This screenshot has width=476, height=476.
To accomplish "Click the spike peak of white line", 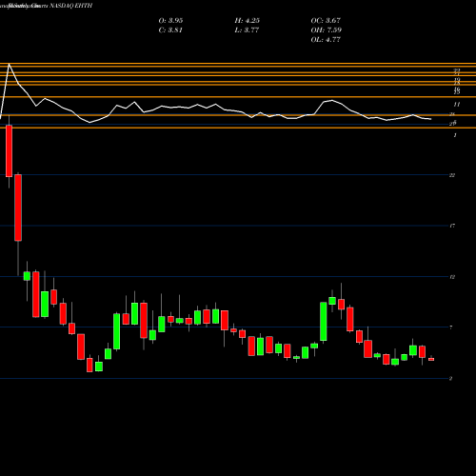I will tap(9, 65).
